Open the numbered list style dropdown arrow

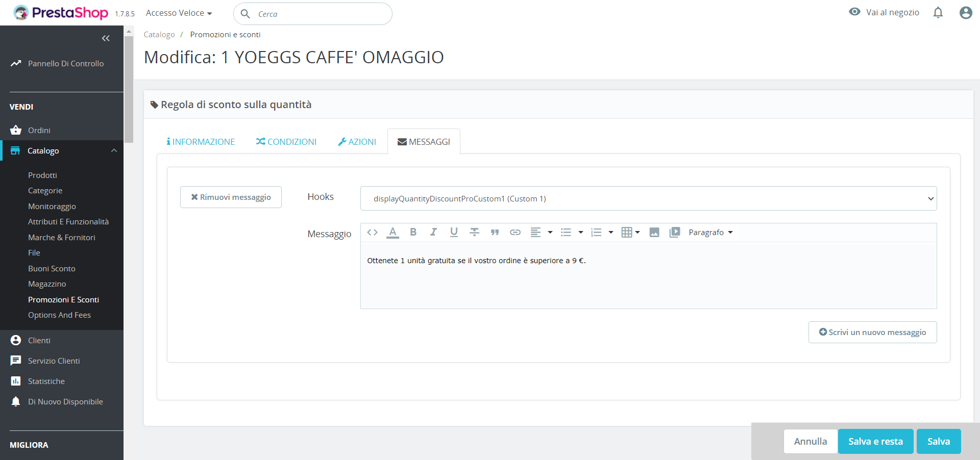(611, 233)
